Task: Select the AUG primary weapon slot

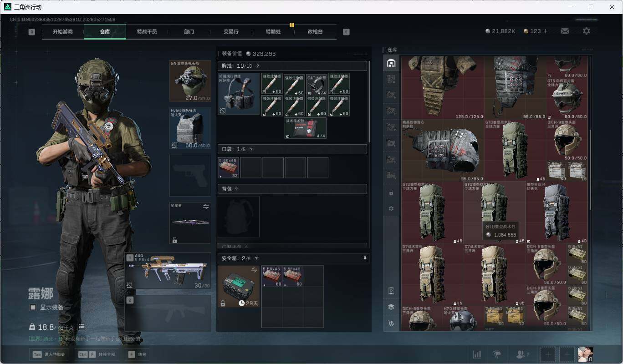Action: pos(169,271)
